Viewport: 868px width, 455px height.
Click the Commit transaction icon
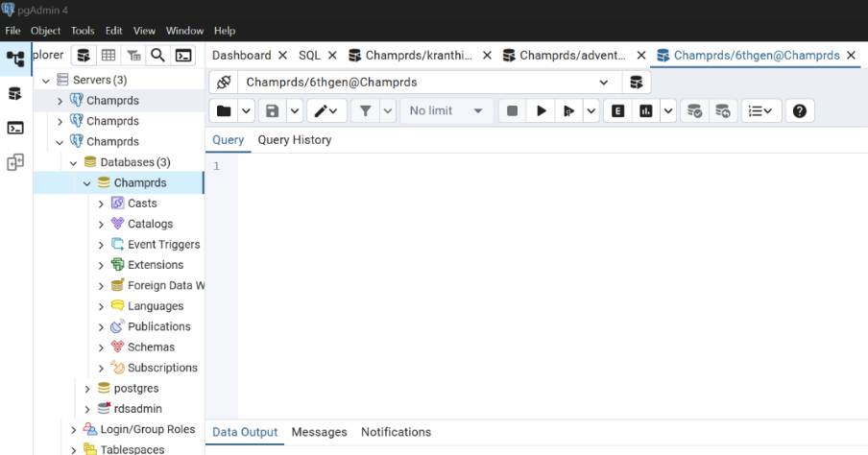pos(694,111)
